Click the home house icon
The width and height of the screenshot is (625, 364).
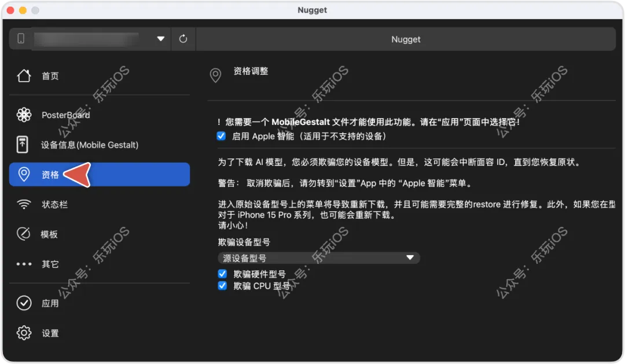pyautogui.click(x=24, y=75)
